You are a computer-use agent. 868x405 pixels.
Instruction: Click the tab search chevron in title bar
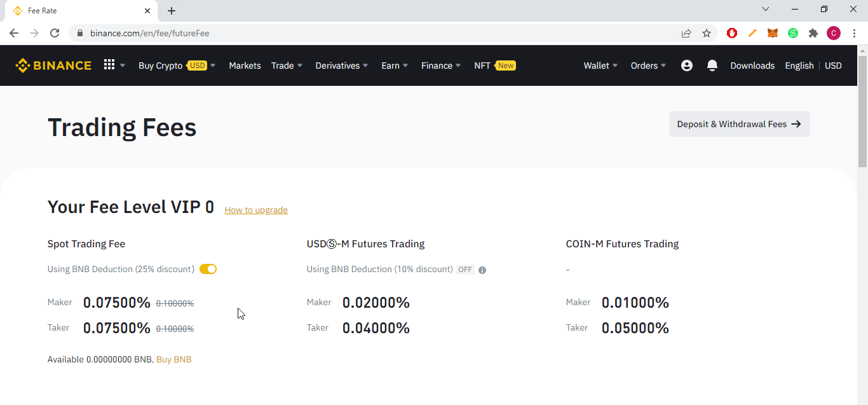766,9
